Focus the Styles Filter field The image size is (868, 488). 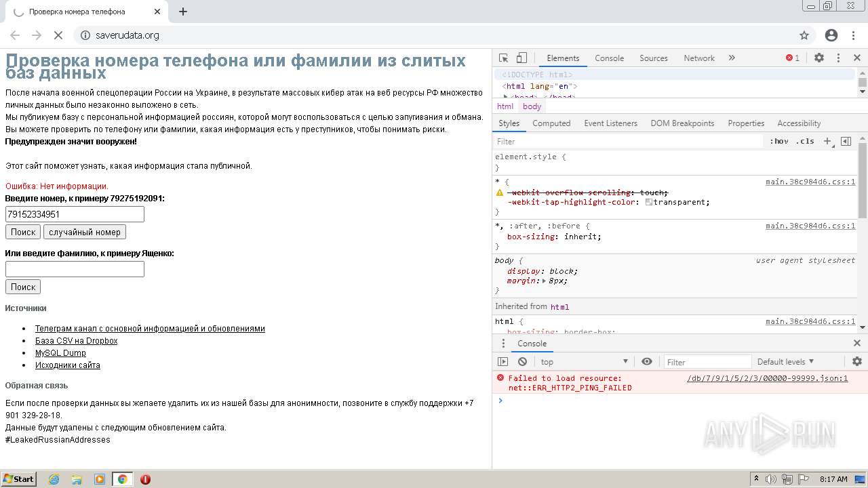click(629, 141)
